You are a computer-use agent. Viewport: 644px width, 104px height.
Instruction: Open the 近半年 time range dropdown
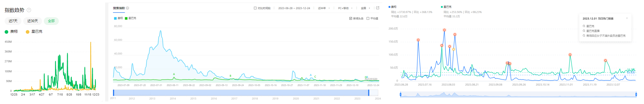pos(324,8)
